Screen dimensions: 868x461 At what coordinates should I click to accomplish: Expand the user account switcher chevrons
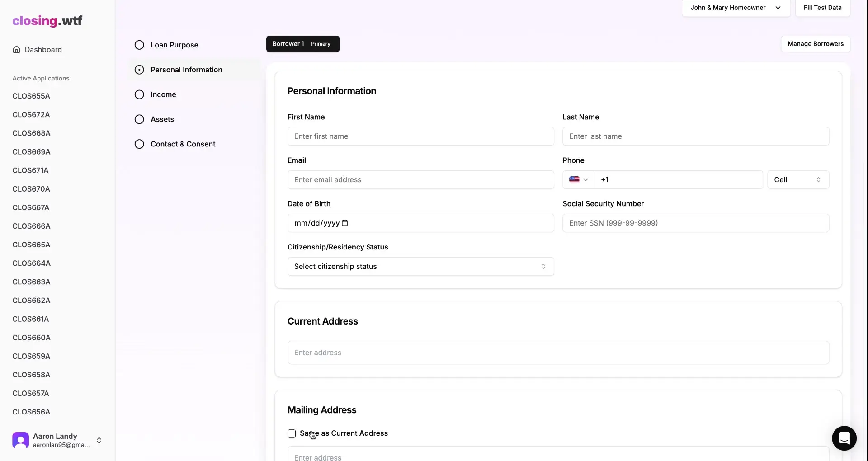(99, 440)
